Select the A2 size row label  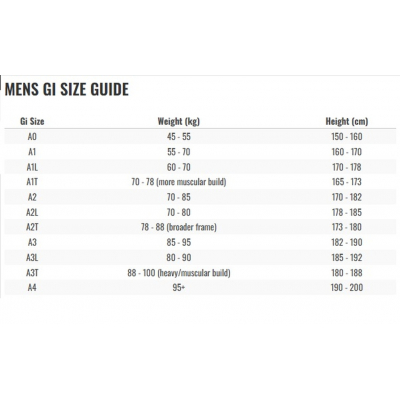[32, 197]
